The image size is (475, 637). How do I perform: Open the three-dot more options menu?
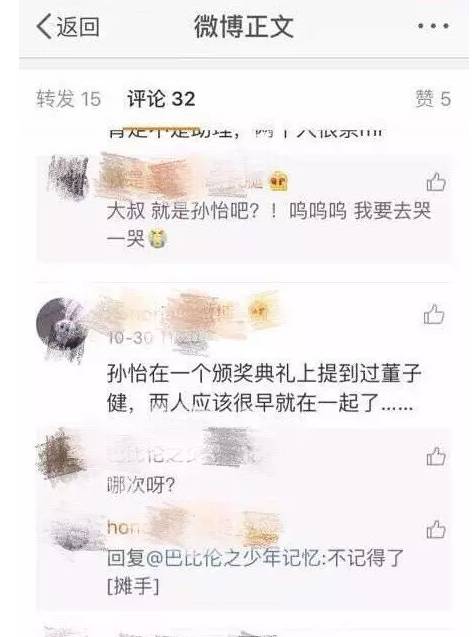(433, 26)
